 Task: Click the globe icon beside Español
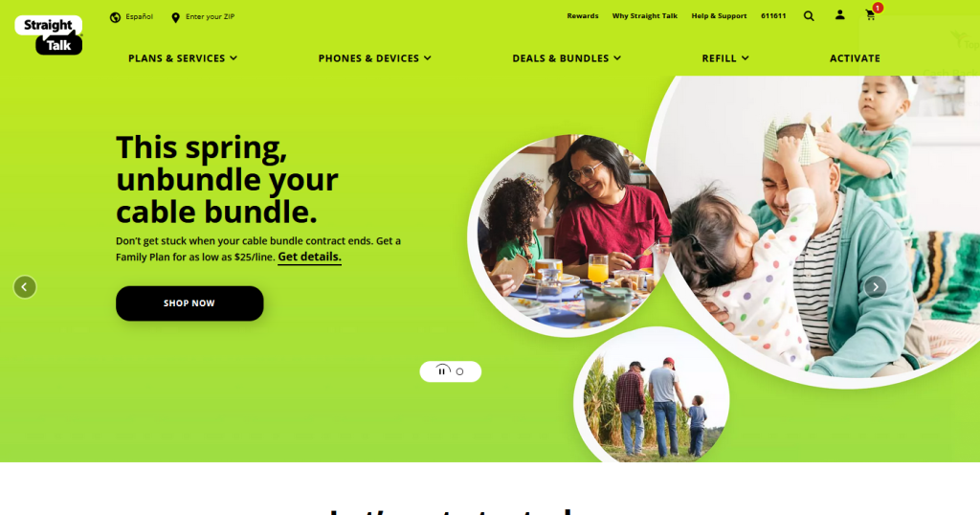[115, 17]
